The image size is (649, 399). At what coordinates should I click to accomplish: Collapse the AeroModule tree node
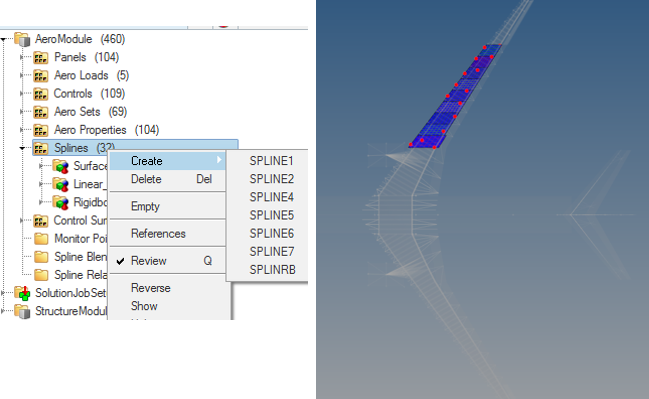[x=4, y=39]
